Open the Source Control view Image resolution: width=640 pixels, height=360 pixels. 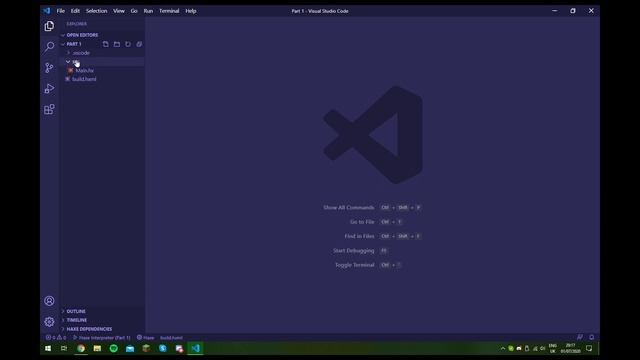click(49, 68)
